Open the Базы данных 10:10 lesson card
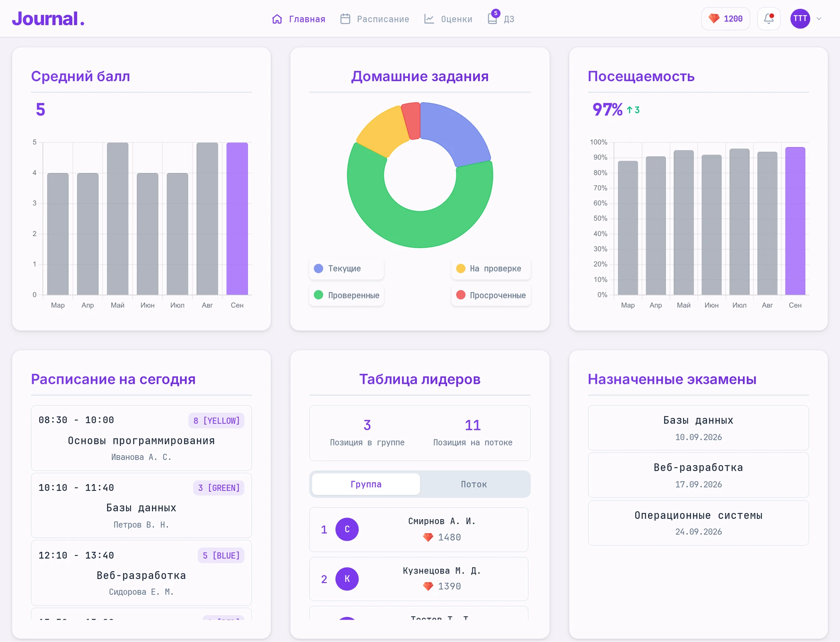Screen dimensions: 840x642 click(141, 506)
